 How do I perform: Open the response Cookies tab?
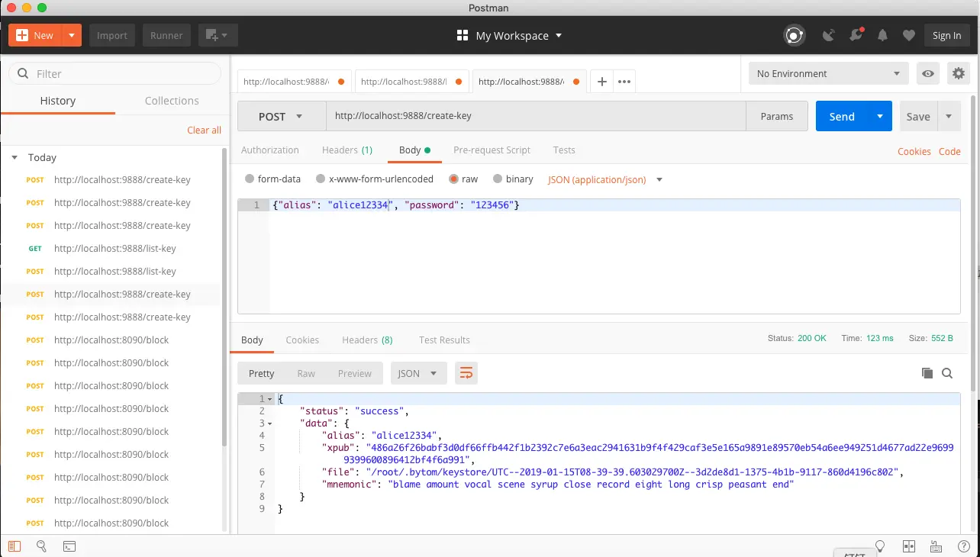[x=302, y=340]
